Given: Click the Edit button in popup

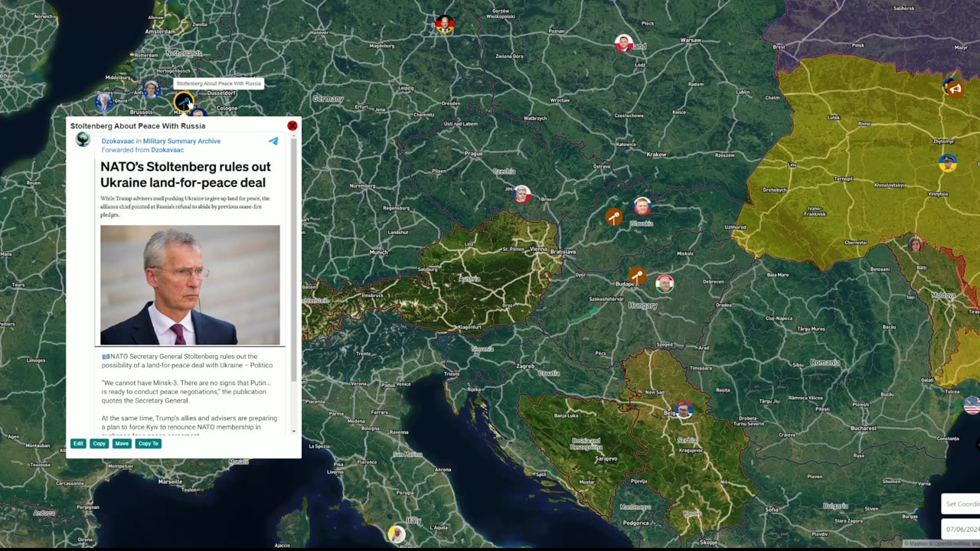Looking at the screenshot, I should tap(78, 444).
